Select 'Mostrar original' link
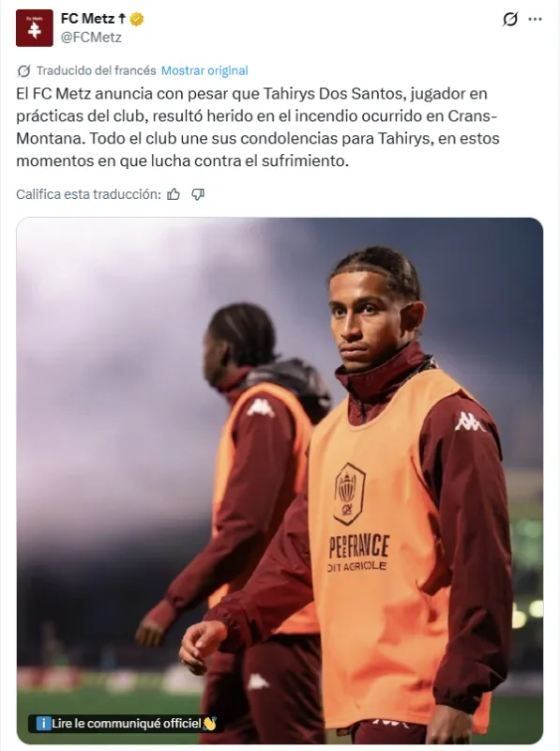Screen dimensions: 560x751 click(204, 71)
